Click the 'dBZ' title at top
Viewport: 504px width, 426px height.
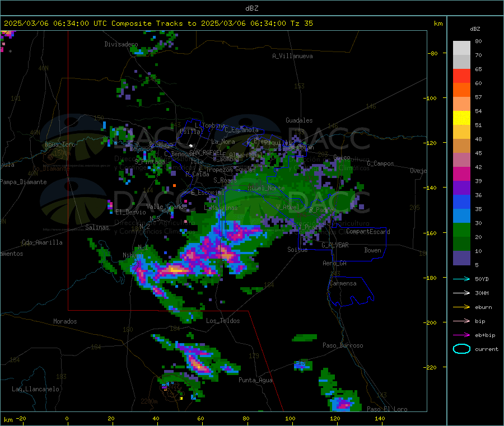[x=251, y=8]
